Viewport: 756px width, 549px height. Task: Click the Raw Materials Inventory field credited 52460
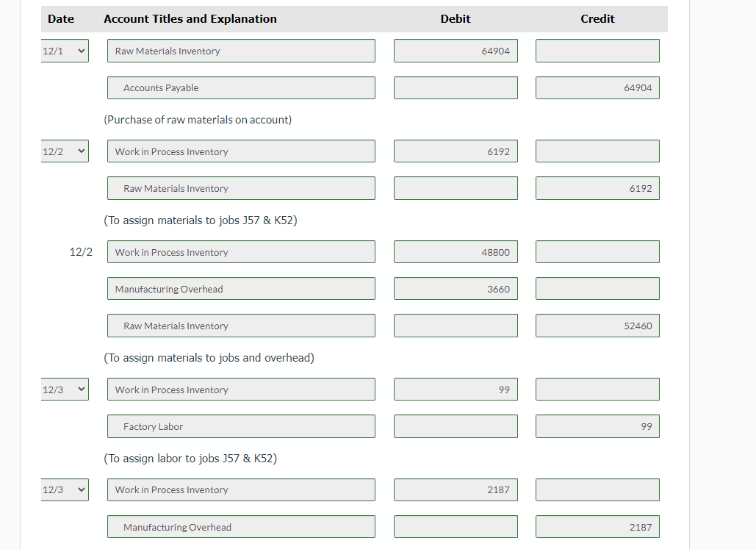pos(241,326)
